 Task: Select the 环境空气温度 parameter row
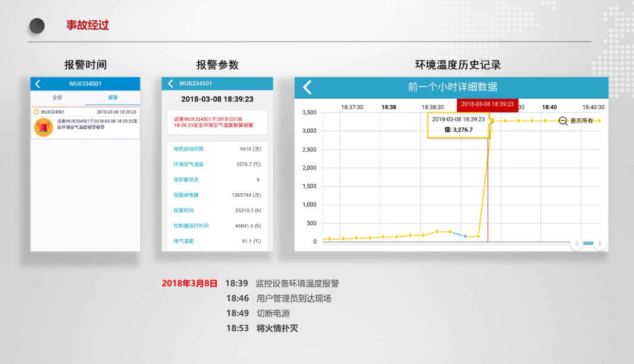click(217, 164)
